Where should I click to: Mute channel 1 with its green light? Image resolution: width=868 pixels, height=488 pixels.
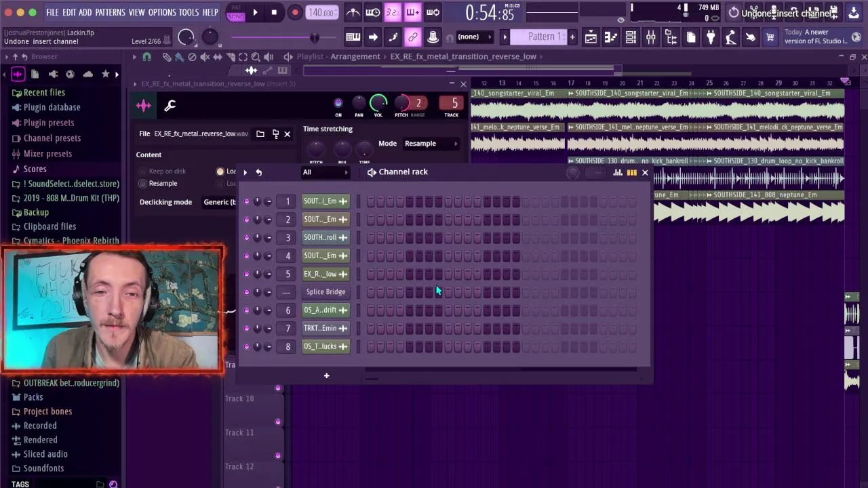pyautogui.click(x=246, y=201)
